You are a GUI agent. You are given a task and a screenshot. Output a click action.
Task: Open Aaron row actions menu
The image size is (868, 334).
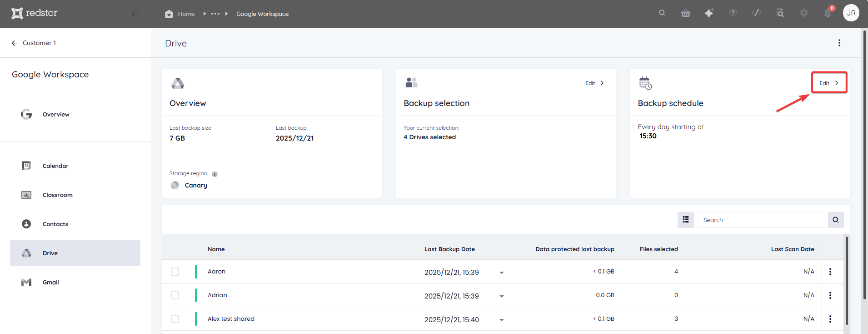(830, 272)
